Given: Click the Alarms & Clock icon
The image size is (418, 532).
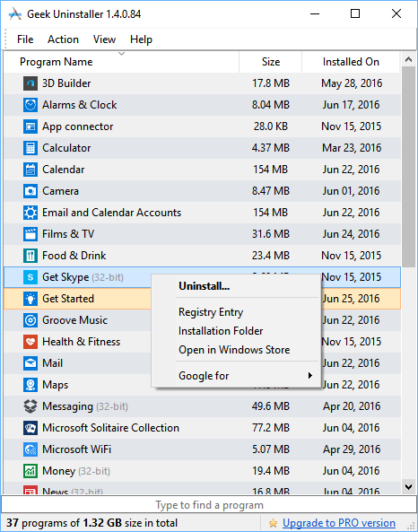Looking at the screenshot, I should tap(30, 105).
